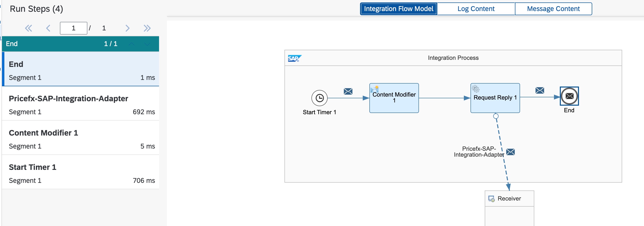Select the End message event icon

569,96
